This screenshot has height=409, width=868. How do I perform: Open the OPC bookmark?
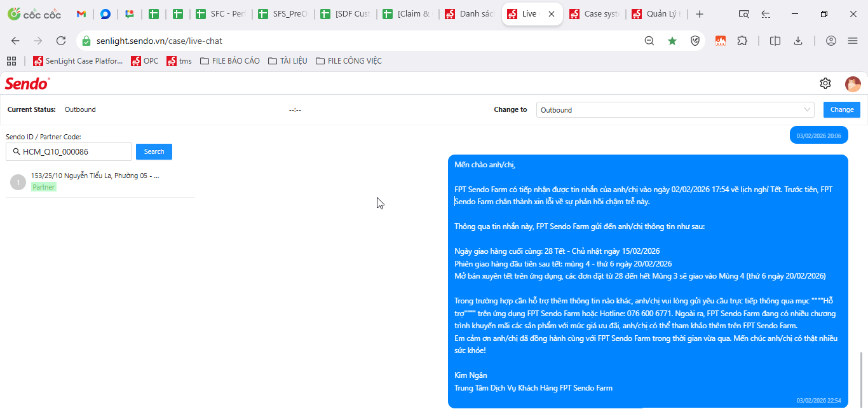[145, 61]
